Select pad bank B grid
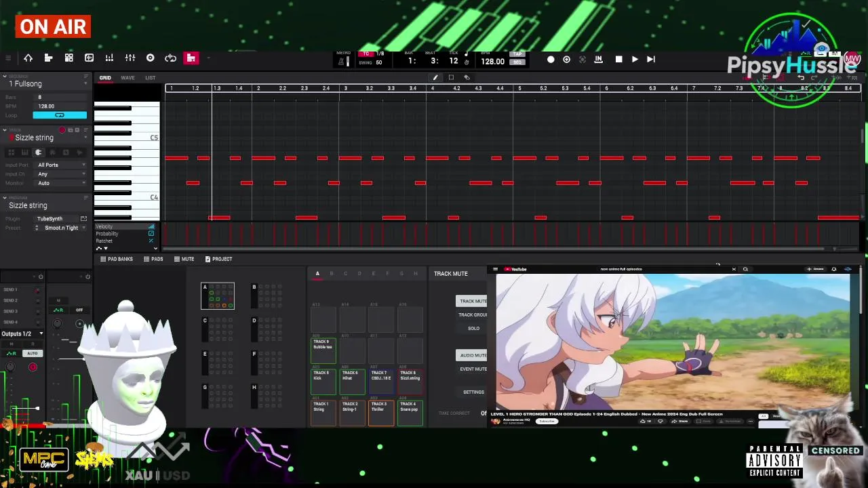 267,296
